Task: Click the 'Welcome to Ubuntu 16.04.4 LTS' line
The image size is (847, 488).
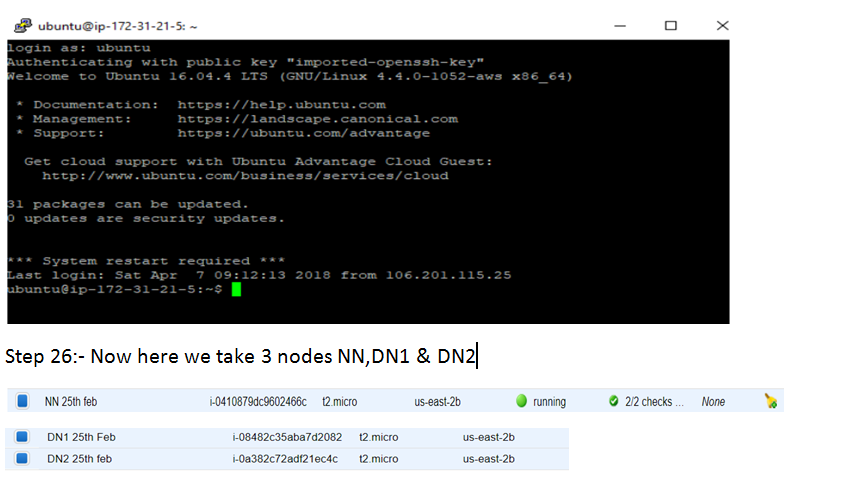Action: pos(290,76)
